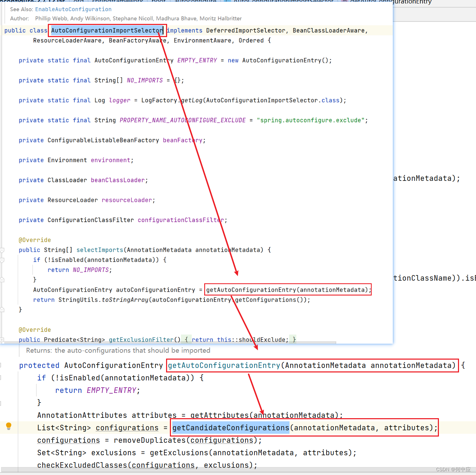Click the getExclusionFilter method name
Screen dimensions: 476x475
[x=141, y=340]
